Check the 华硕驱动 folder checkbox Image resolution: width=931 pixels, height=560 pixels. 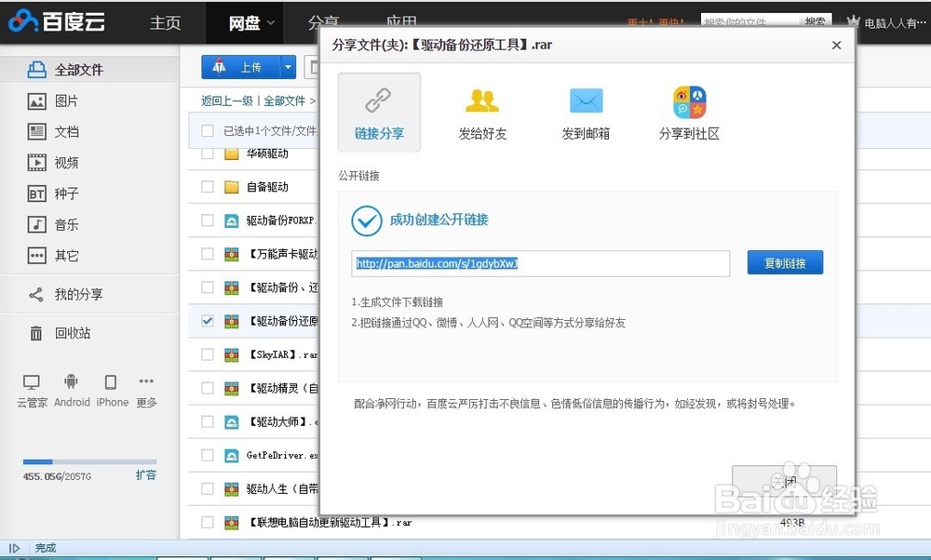[x=208, y=153]
